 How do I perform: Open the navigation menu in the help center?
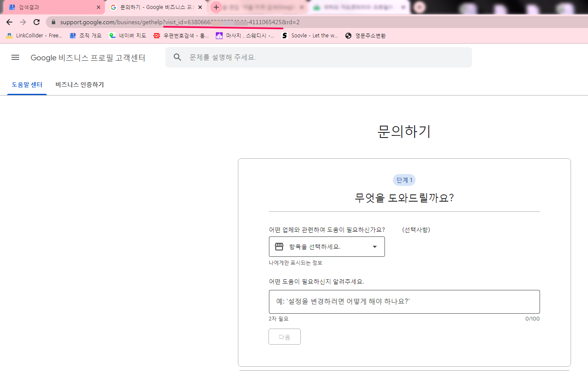pyautogui.click(x=15, y=57)
